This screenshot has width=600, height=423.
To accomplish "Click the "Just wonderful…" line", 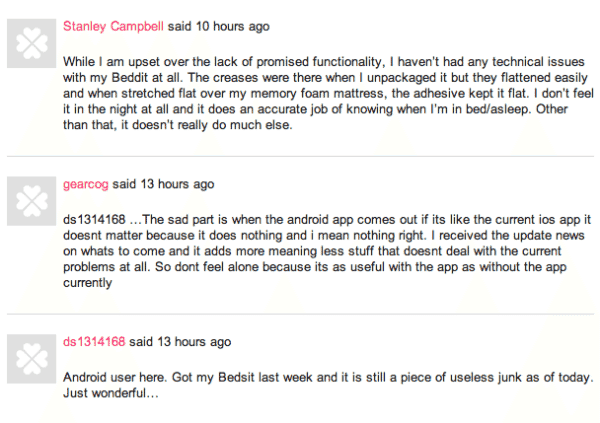I will tap(112, 394).
